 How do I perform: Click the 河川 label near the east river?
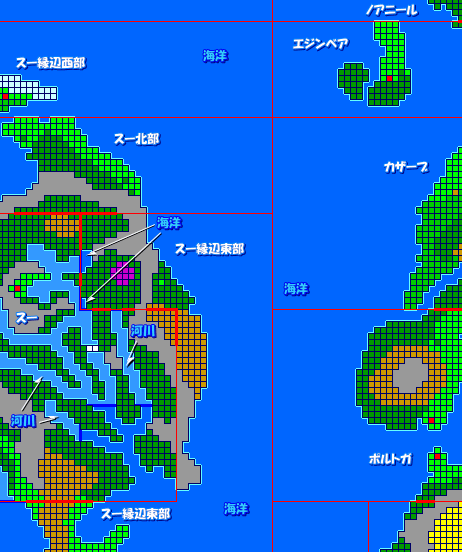tap(143, 331)
